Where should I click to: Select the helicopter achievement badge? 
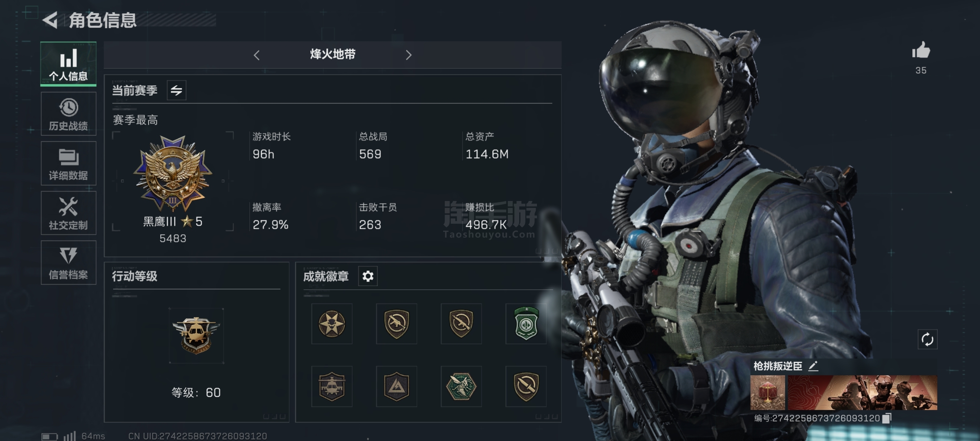click(332, 386)
